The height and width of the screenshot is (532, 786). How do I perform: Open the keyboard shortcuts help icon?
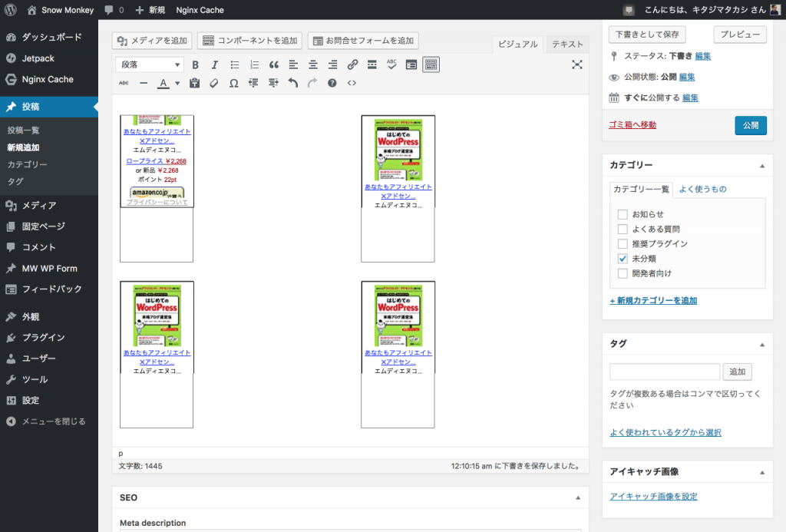(332, 83)
